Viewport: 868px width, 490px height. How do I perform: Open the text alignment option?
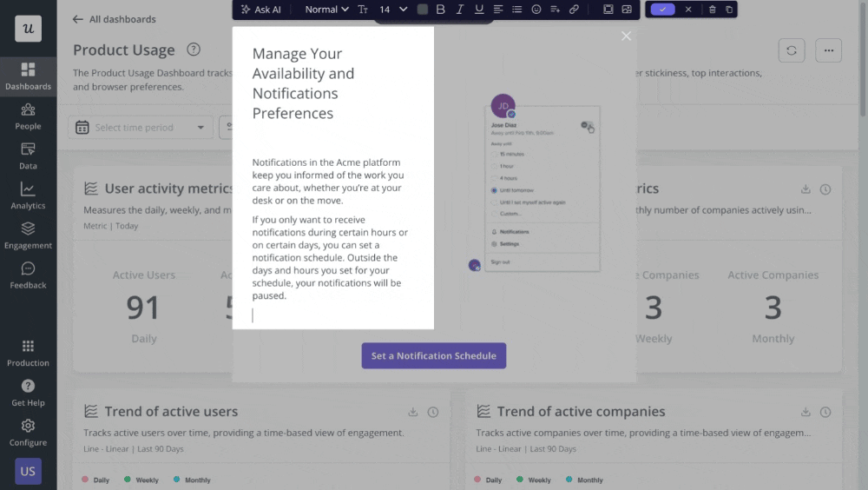498,10
